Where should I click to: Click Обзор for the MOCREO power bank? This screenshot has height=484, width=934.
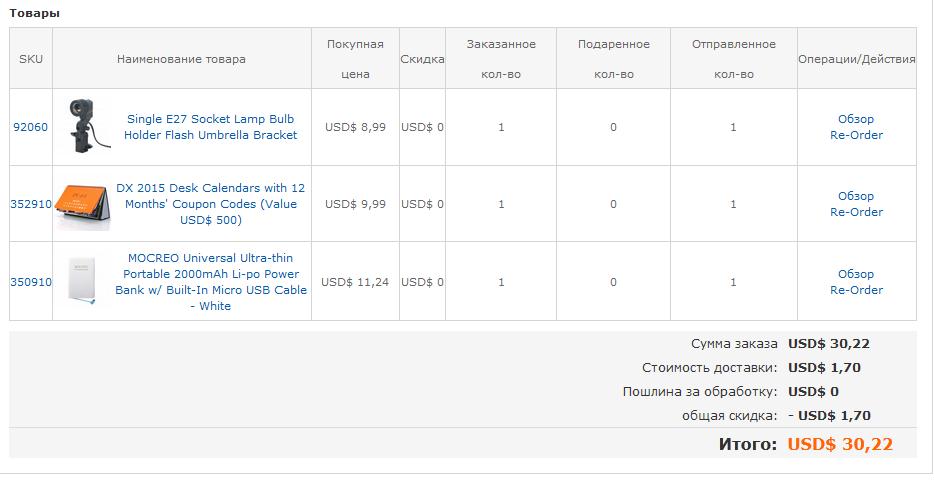856,274
